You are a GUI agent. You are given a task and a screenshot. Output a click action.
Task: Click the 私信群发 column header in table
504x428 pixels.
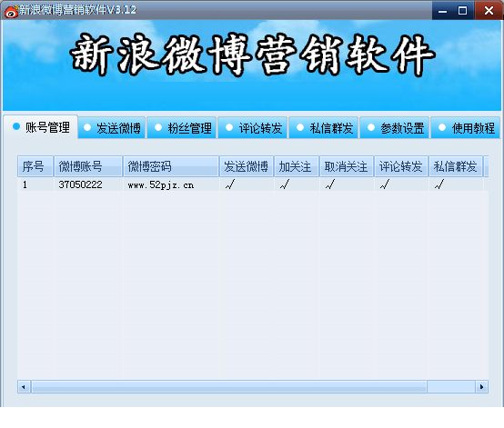click(x=456, y=166)
